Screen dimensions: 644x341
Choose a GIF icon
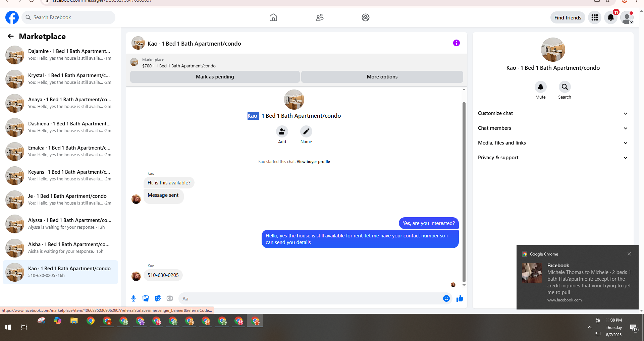170,298
